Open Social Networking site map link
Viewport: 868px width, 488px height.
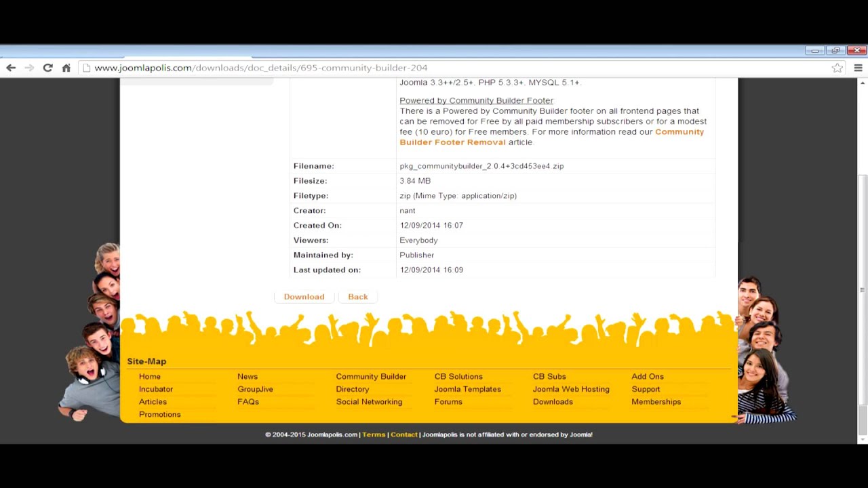[x=369, y=402]
